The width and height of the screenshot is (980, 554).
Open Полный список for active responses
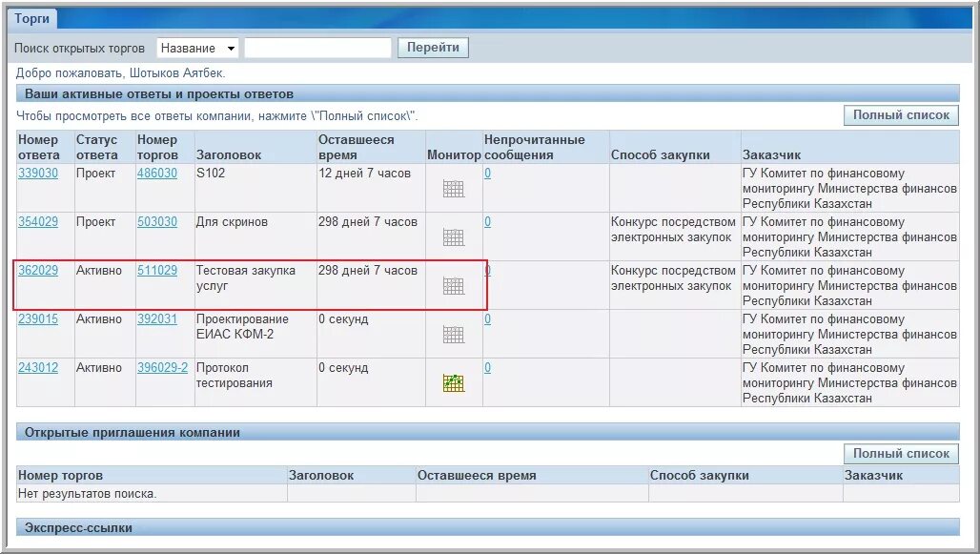(x=901, y=115)
